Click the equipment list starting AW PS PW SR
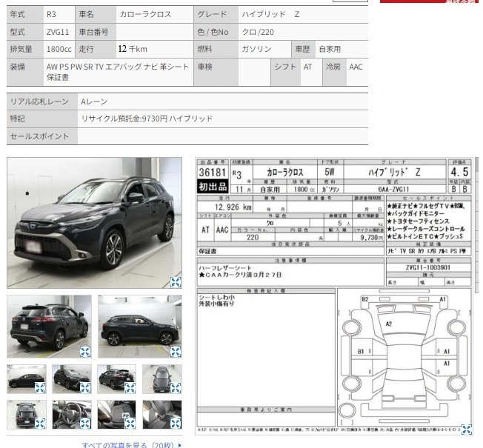The image size is (483, 448). coord(117,72)
